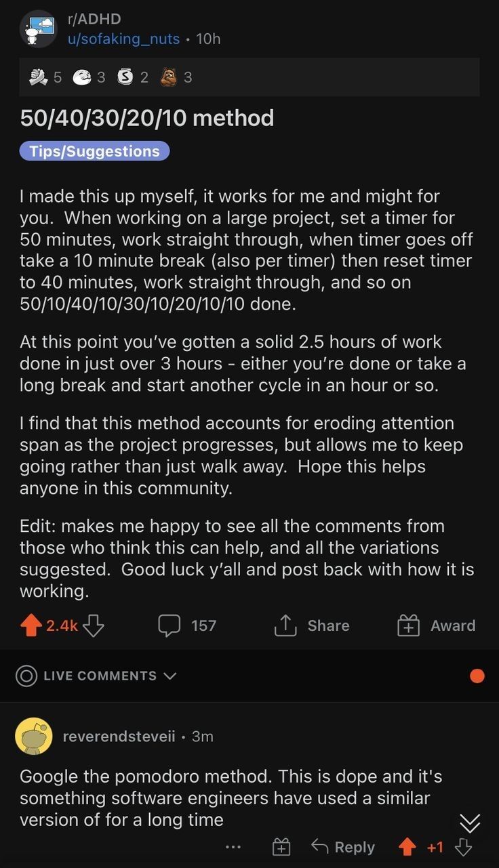Image resolution: width=499 pixels, height=868 pixels.
Task: Open reverendsteveii's avatar
Action: point(34,737)
